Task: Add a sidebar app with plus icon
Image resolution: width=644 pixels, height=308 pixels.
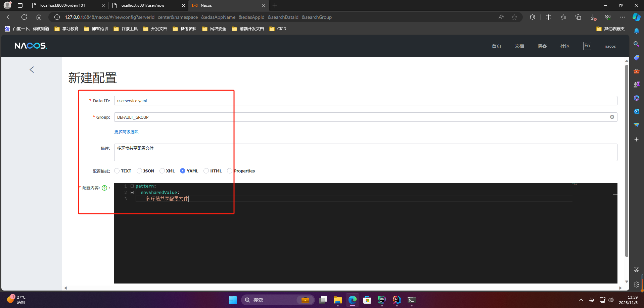Action: [636, 139]
